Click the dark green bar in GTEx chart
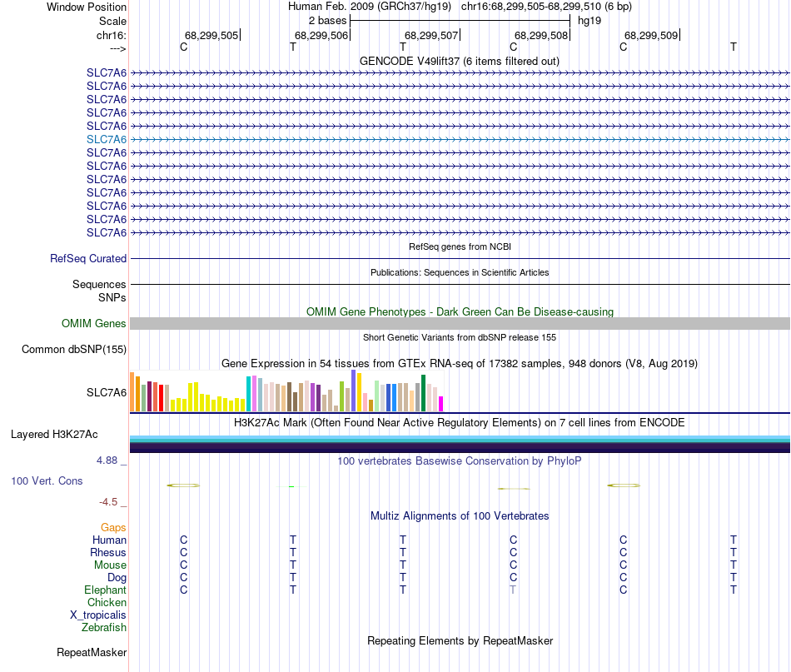The height and width of the screenshot is (672, 791). click(423, 394)
